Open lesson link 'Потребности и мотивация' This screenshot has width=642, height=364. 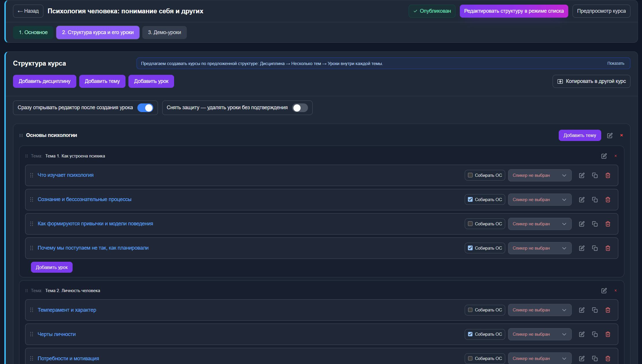68,359
